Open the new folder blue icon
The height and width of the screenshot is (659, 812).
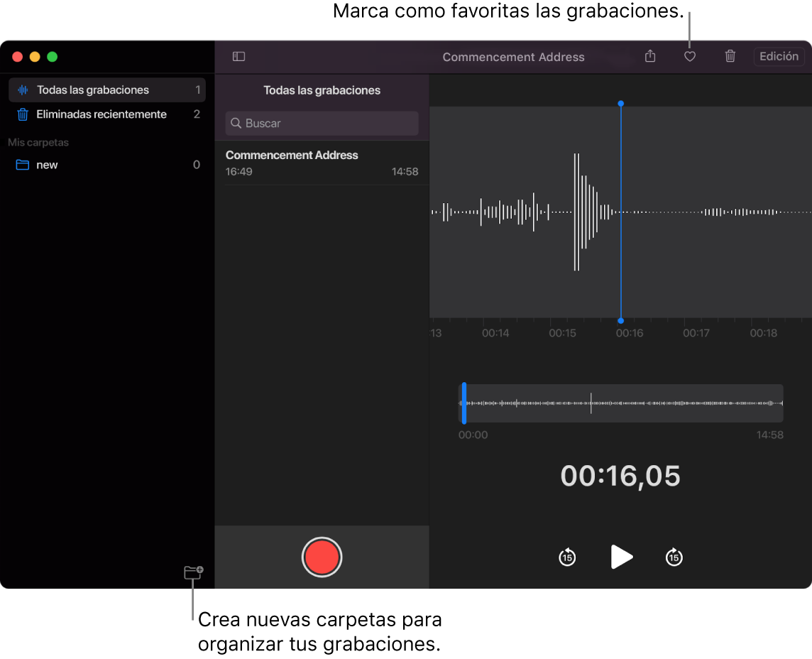click(22, 165)
